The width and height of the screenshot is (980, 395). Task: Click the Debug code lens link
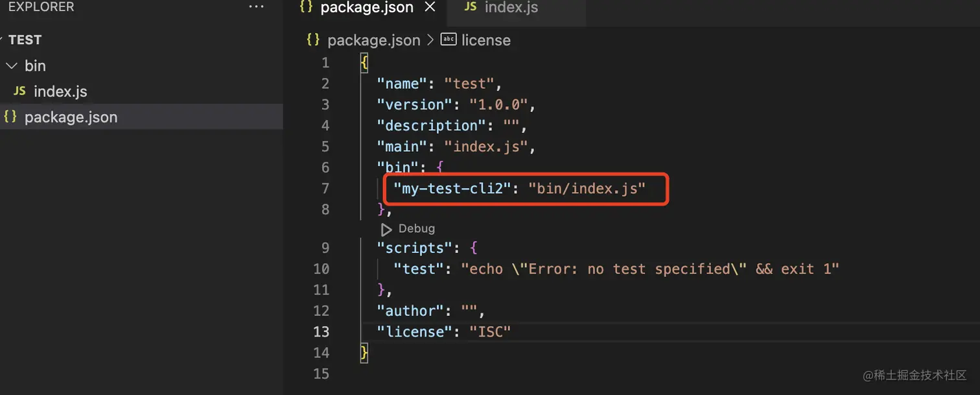(416, 229)
